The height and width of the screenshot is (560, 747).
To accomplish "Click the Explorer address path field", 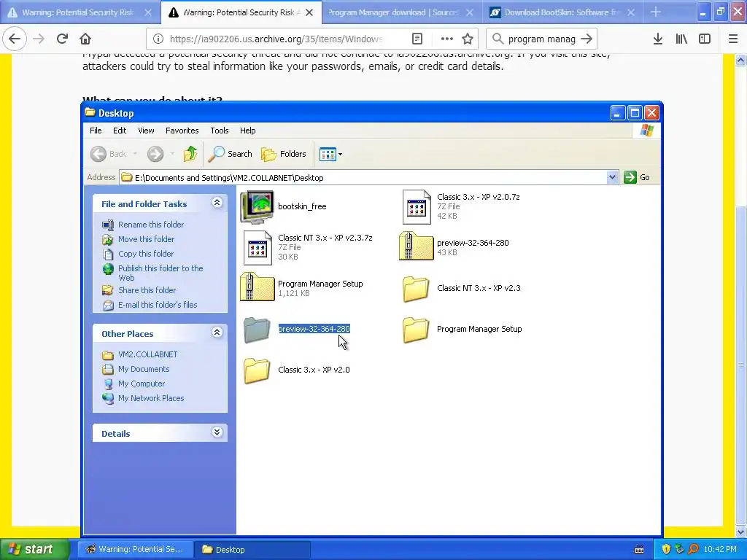I will 363,178.
